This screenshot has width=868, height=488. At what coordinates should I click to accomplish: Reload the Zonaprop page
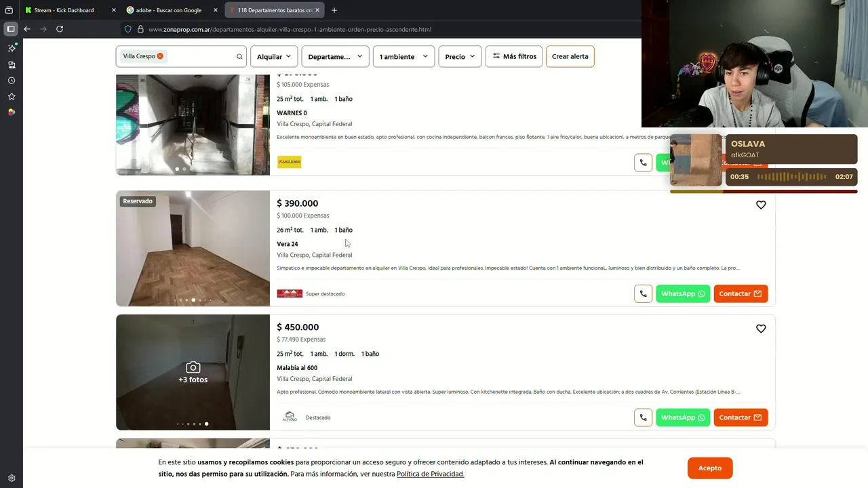[x=60, y=29]
